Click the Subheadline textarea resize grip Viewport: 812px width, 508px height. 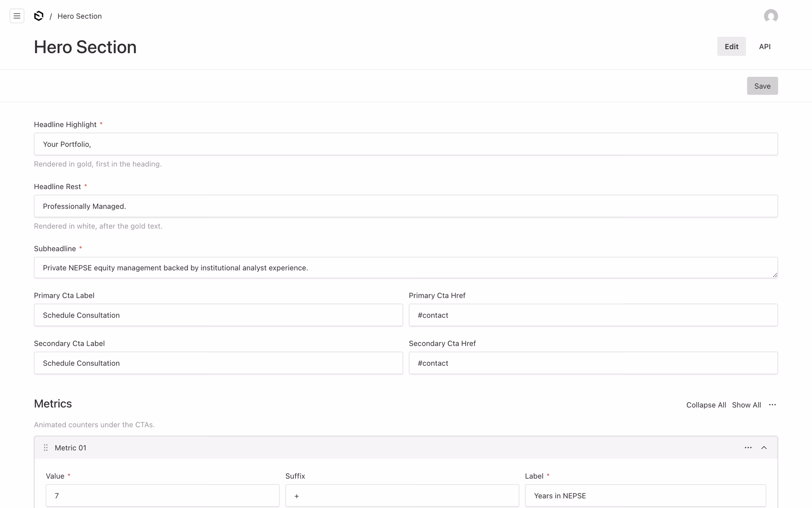tap(775, 275)
